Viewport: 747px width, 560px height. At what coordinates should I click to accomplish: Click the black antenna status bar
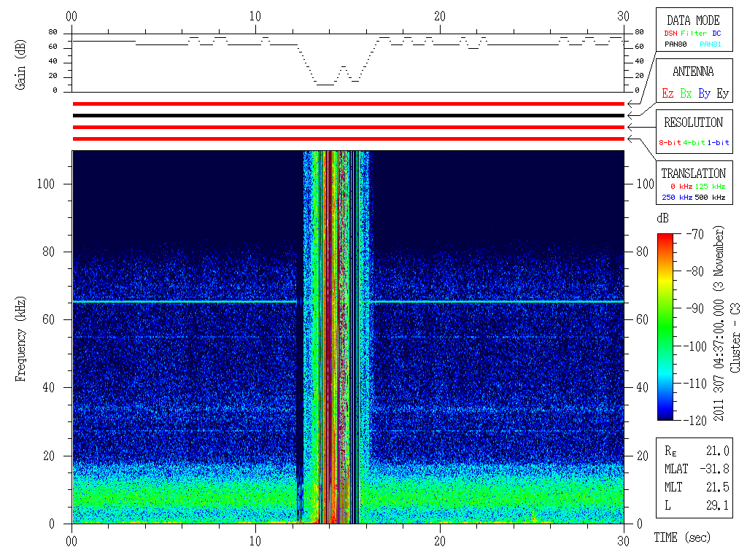[x=348, y=115]
